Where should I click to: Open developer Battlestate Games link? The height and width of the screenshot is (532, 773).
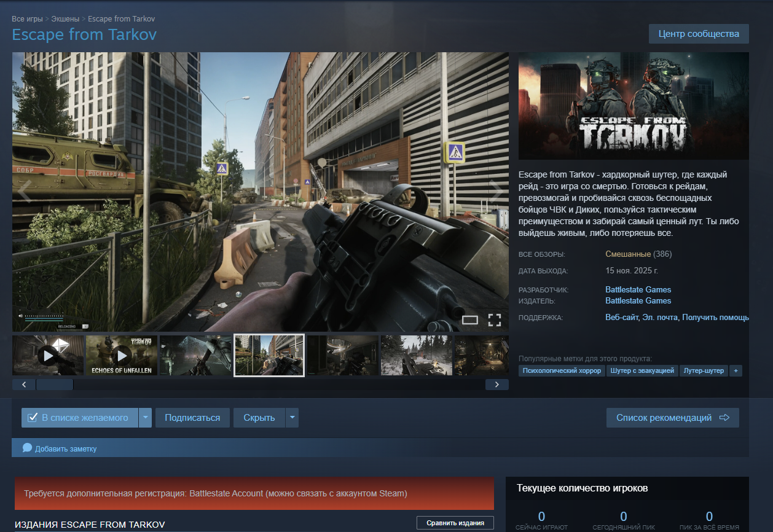click(638, 289)
